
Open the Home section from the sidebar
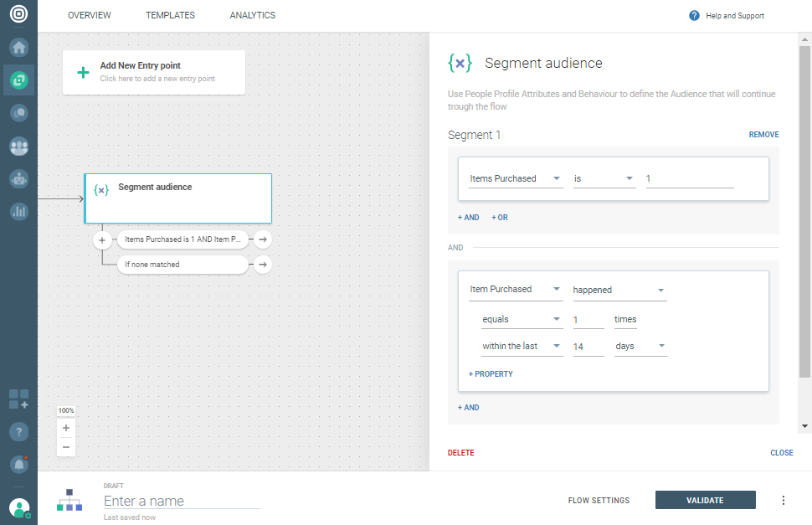pos(18,48)
